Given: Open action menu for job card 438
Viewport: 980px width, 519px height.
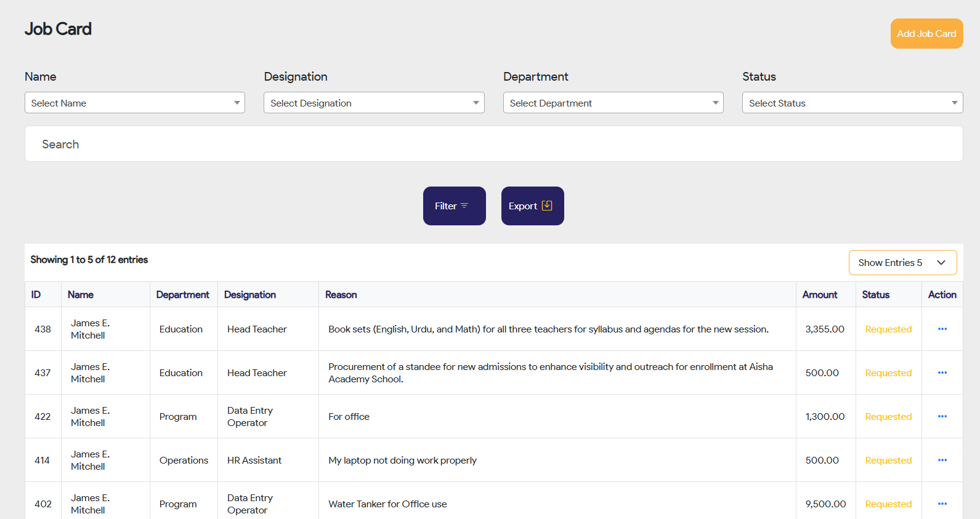Looking at the screenshot, I should (x=942, y=329).
